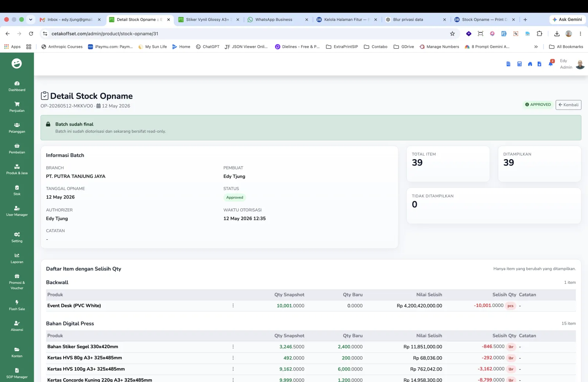Open Promosi & Voucher sidebar item
The height and width of the screenshot is (382, 588).
17,282
